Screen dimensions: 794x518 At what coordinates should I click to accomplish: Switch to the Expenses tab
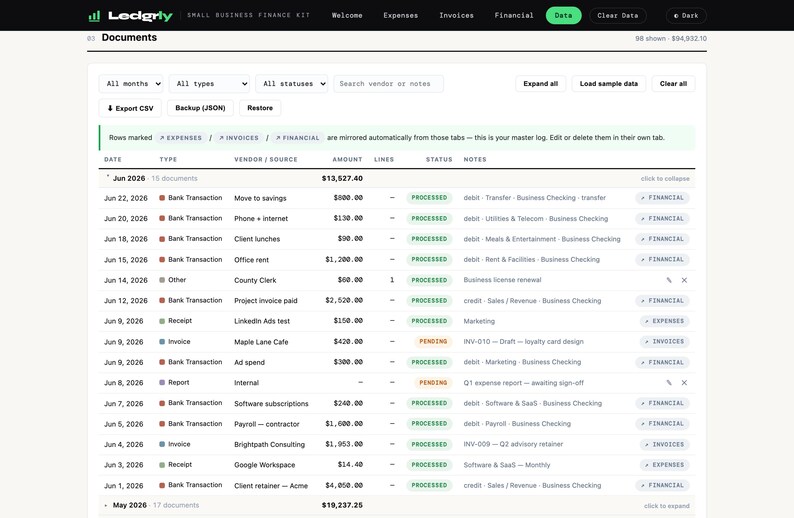tap(401, 16)
